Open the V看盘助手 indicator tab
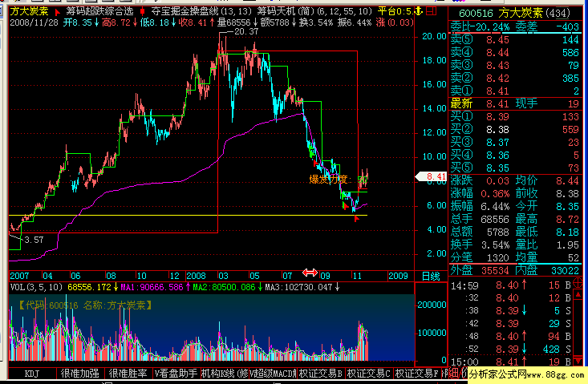Viewport: 588px width, 384px height. (176, 374)
